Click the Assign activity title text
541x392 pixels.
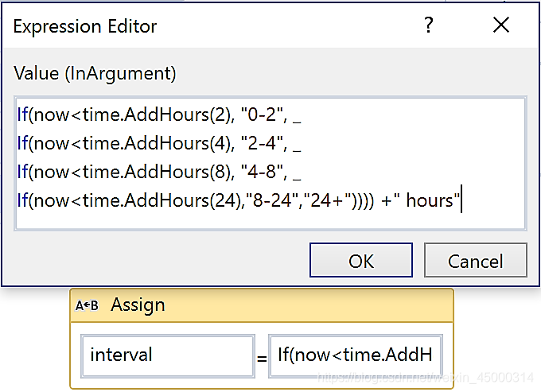[x=138, y=305]
